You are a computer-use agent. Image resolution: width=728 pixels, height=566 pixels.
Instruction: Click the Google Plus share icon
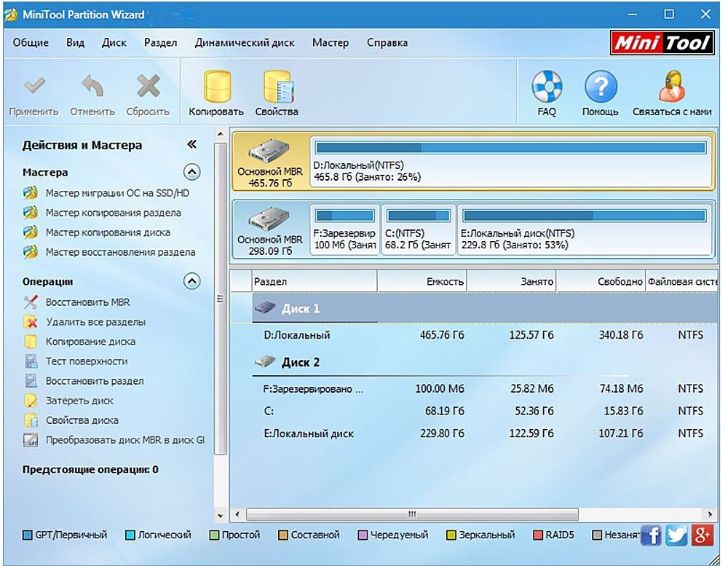point(702,535)
